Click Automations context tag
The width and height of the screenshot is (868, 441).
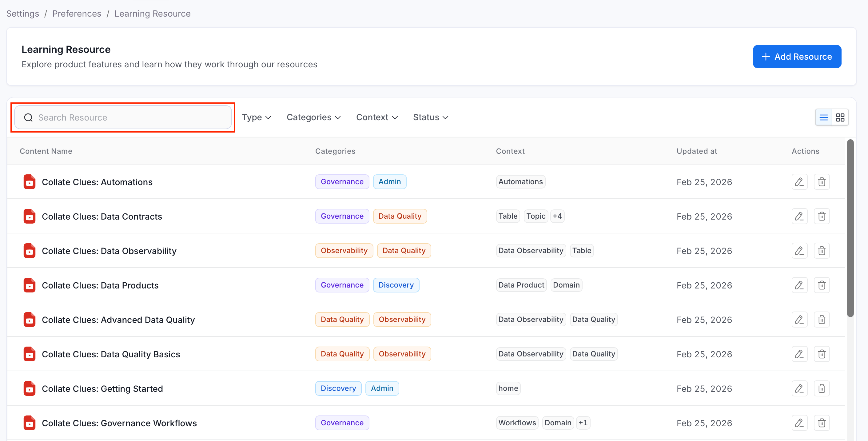[x=521, y=181]
